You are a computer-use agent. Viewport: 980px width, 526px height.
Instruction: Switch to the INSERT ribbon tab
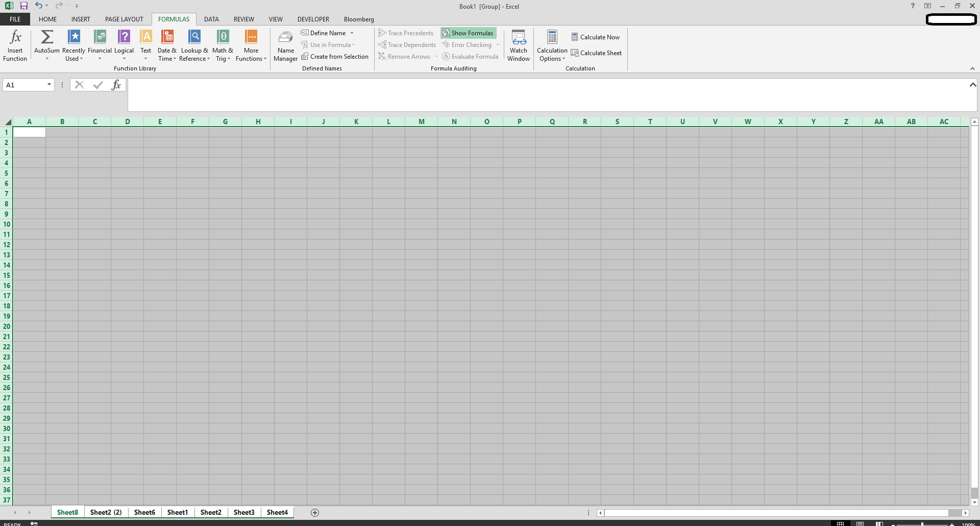coord(81,19)
